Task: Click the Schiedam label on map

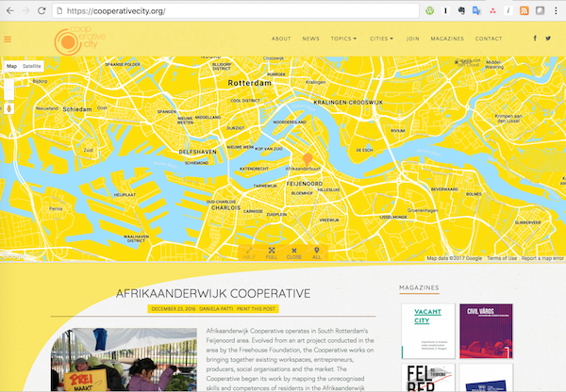Action: (x=77, y=109)
